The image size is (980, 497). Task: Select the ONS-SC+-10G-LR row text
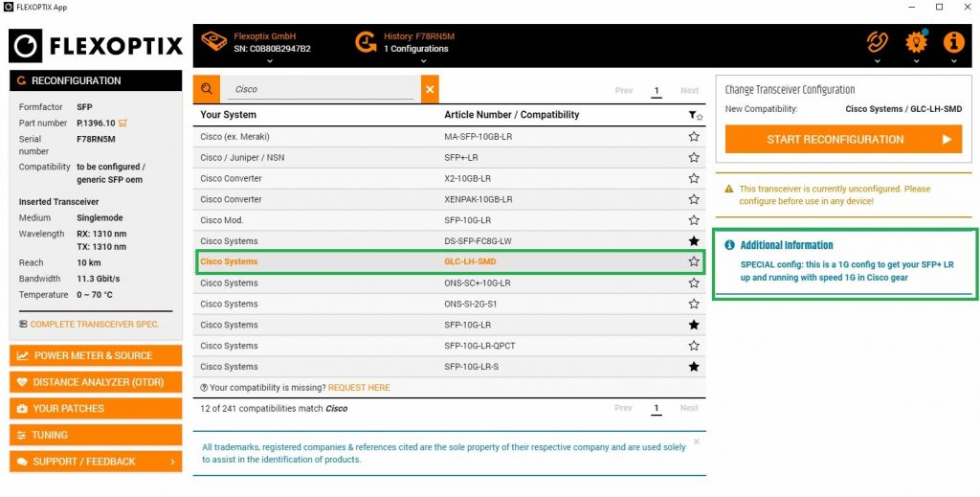tap(478, 282)
